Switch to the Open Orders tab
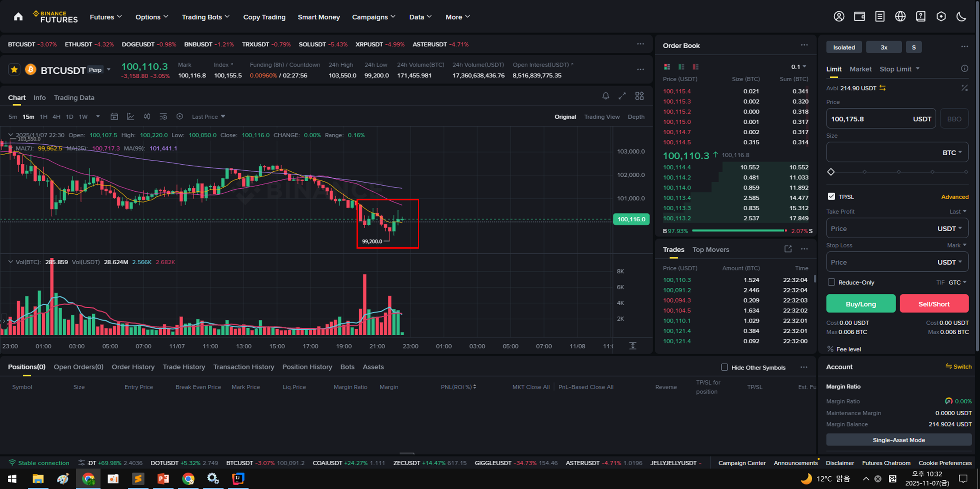 78,367
